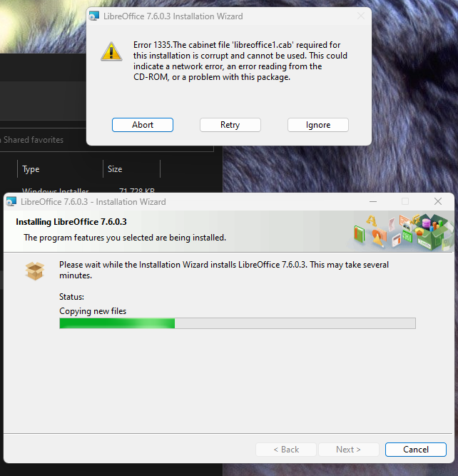The width and height of the screenshot is (458, 476).
Task: Click the cardboard box package icon
Action: (x=35, y=270)
